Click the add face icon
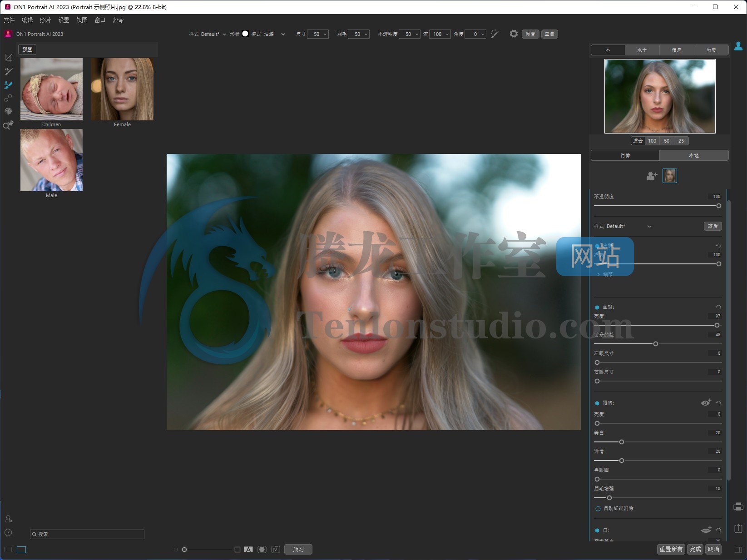 [652, 176]
